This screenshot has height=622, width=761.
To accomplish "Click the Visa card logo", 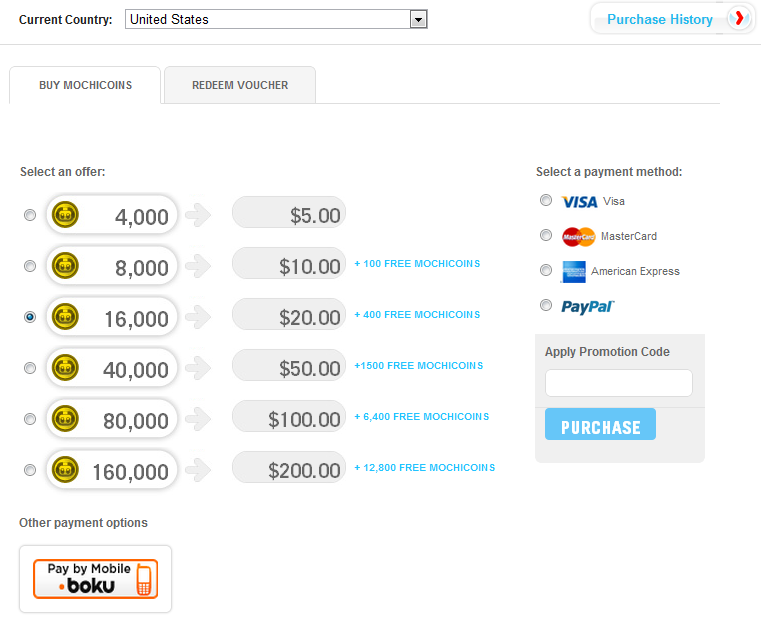I will (x=580, y=202).
